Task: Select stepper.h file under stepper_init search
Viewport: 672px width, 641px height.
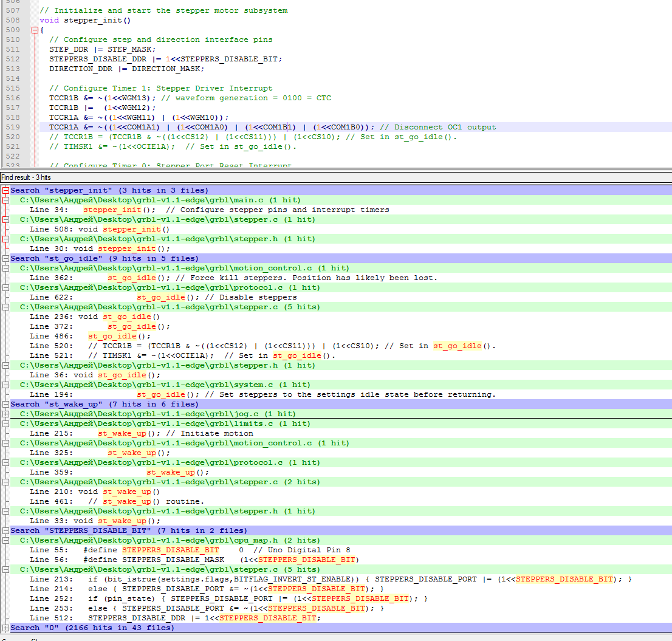Action: point(167,239)
